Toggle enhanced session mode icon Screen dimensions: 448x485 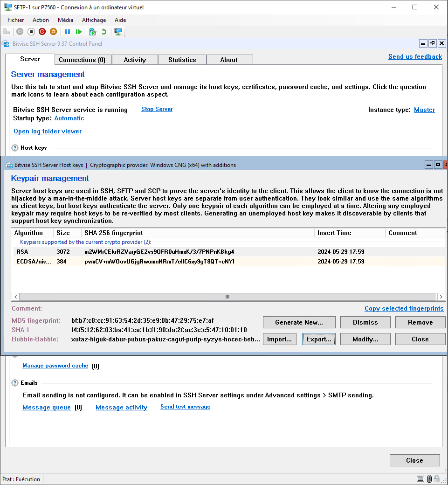(x=118, y=32)
